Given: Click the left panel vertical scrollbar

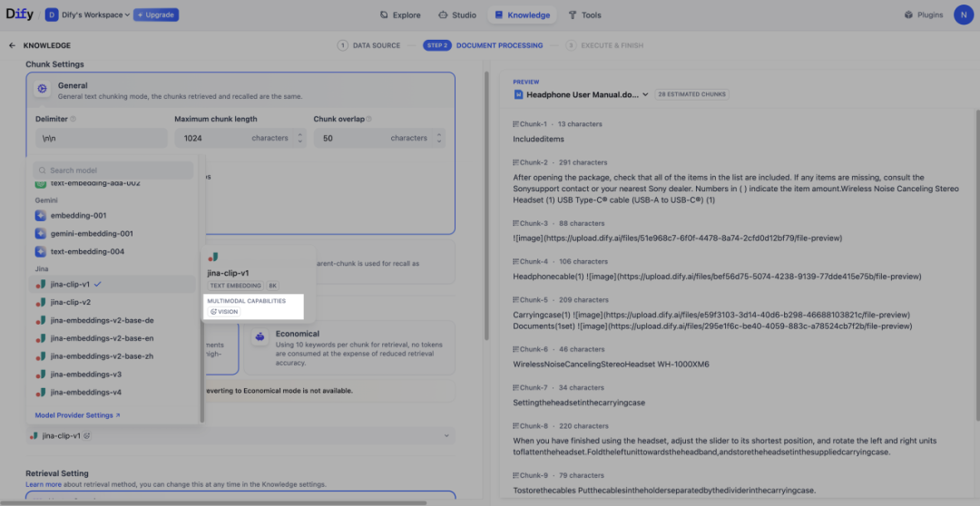Looking at the screenshot, I should [x=486, y=206].
